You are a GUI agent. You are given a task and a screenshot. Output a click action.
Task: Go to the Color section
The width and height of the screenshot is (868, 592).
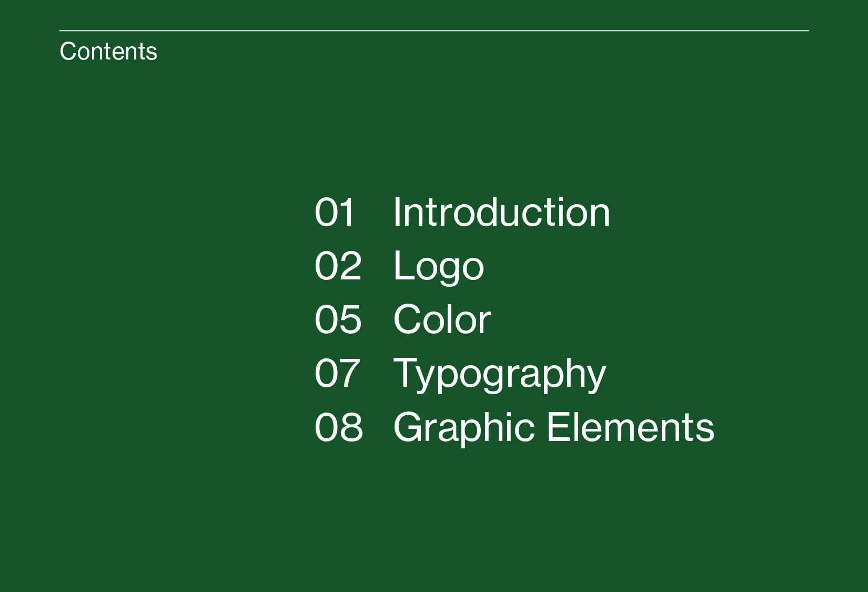pyautogui.click(x=442, y=319)
